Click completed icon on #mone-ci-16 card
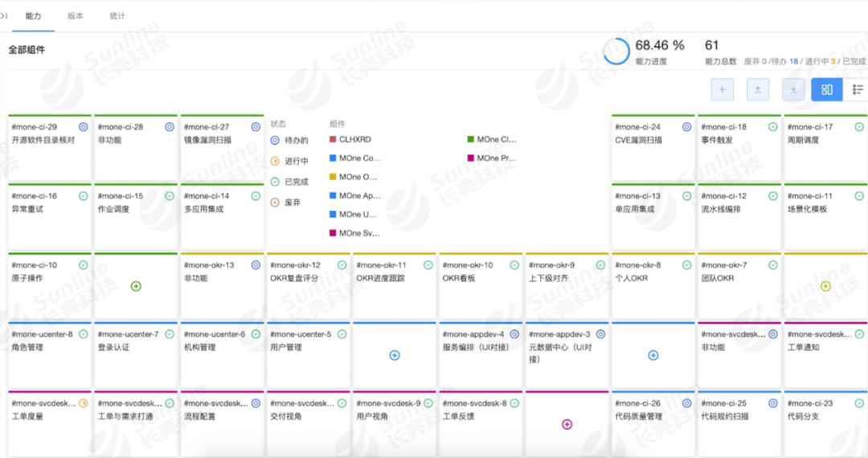868x458 pixels. pos(83,196)
